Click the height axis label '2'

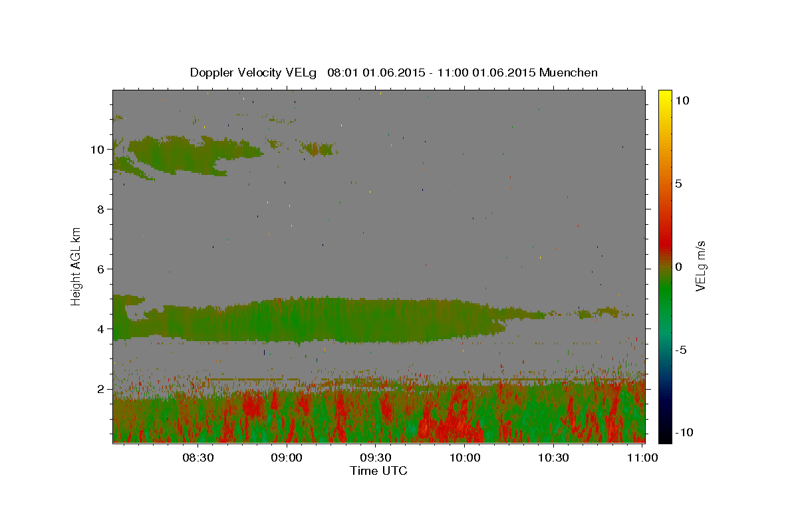pos(102,388)
